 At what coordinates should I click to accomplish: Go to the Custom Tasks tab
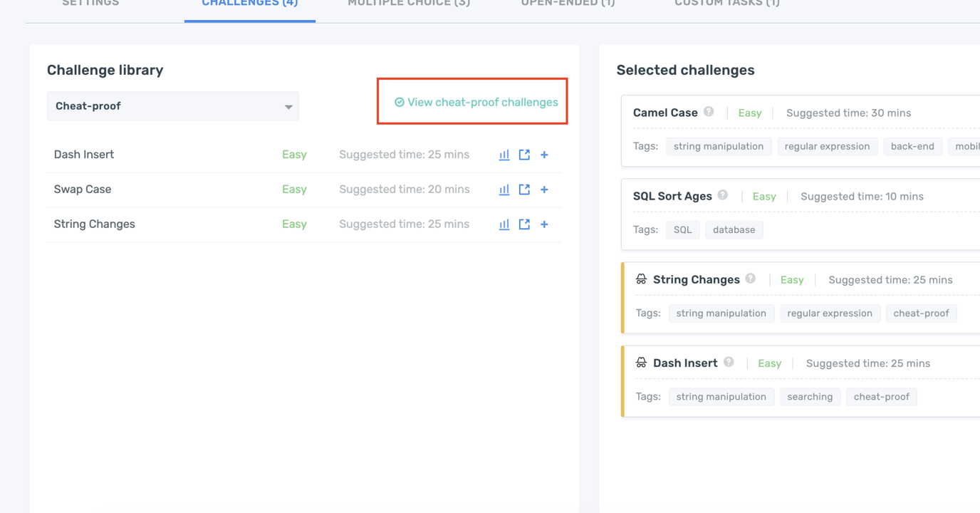[x=726, y=4]
